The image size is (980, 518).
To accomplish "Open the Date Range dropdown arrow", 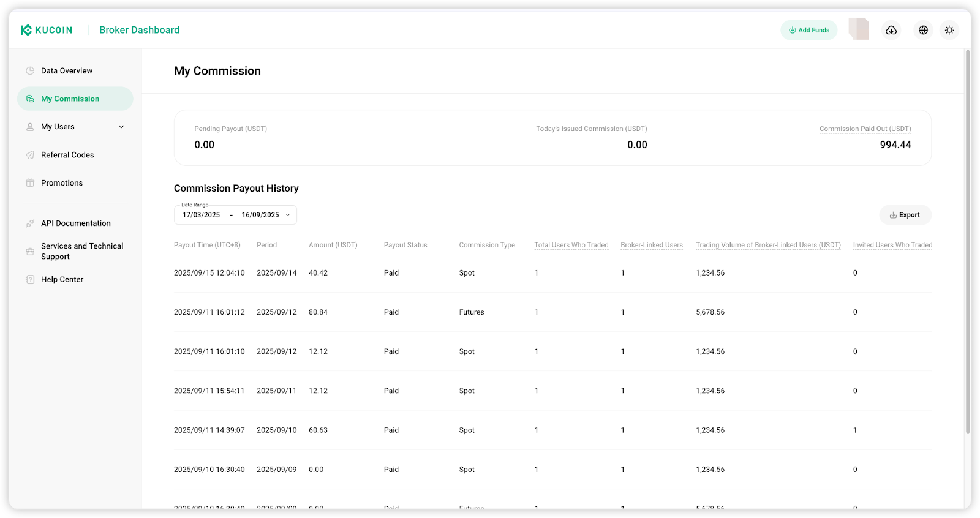I will pyautogui.click(x=288, y=215).
